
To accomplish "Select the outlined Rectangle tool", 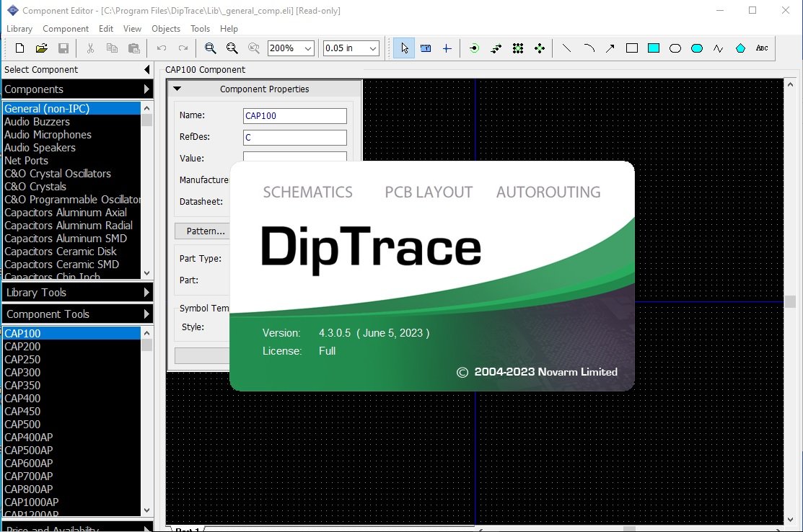I will point(632,48).
